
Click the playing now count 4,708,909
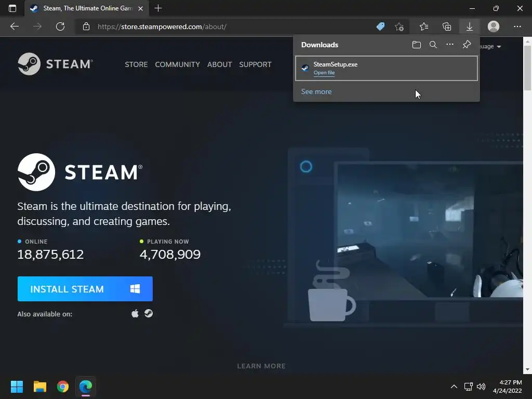coord(170,255)
